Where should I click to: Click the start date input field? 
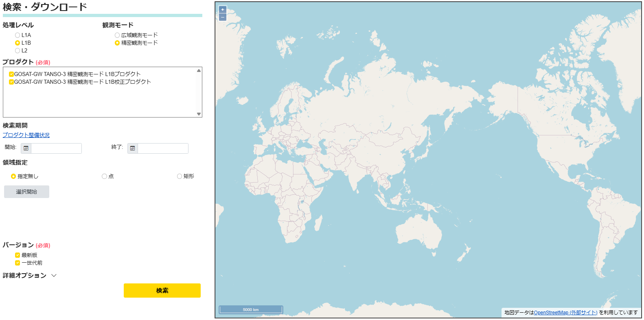[56, 148]
